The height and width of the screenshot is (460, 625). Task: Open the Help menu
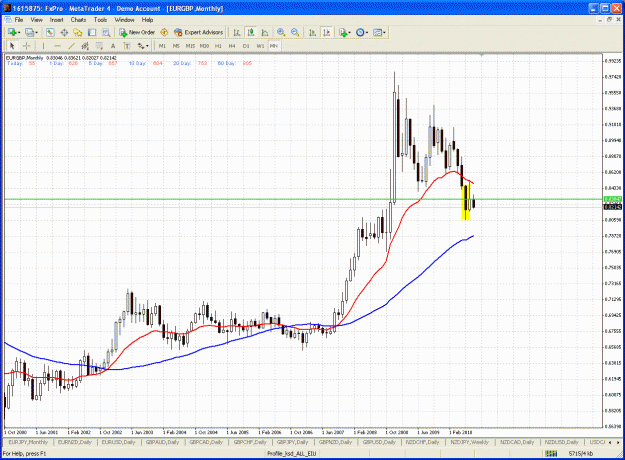point(147,20)
